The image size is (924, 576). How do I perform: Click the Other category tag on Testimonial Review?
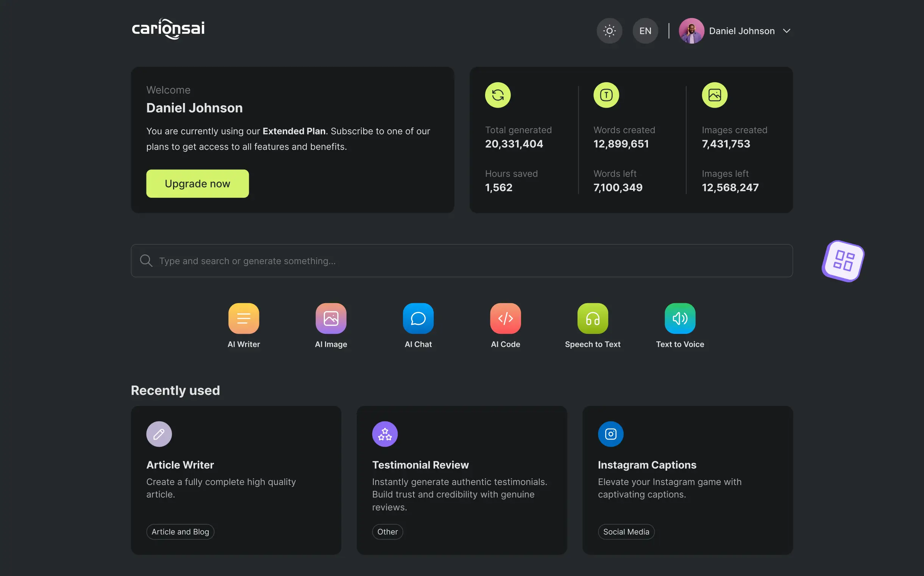click(x=387, y=532)
